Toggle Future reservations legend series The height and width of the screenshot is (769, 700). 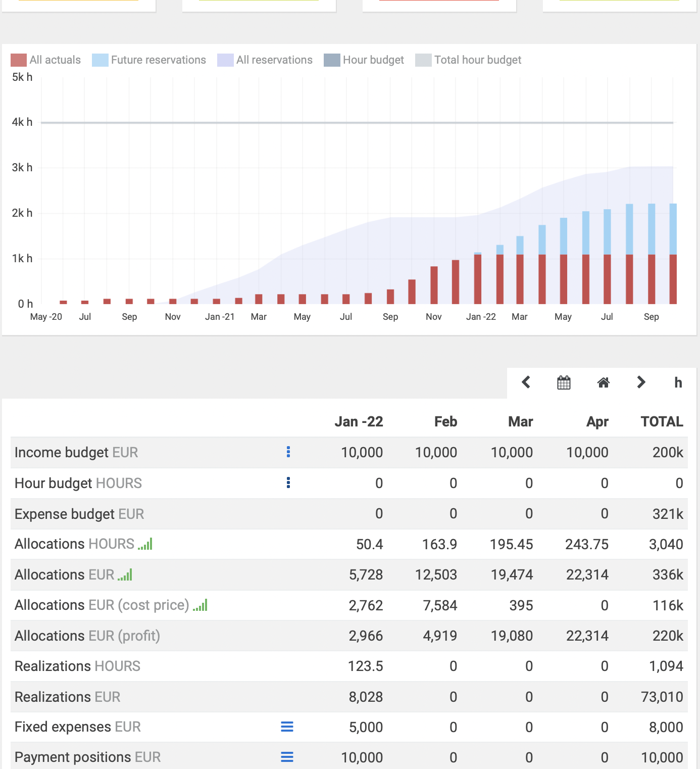149,60
